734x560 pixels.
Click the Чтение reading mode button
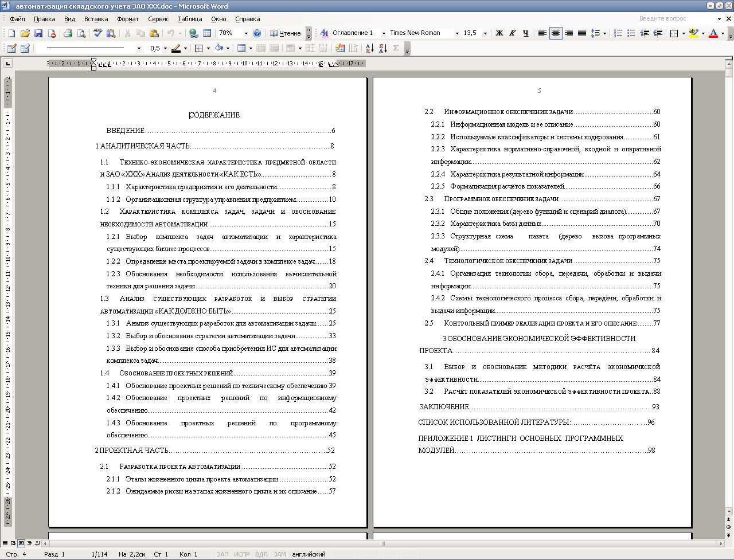(285, 33)
